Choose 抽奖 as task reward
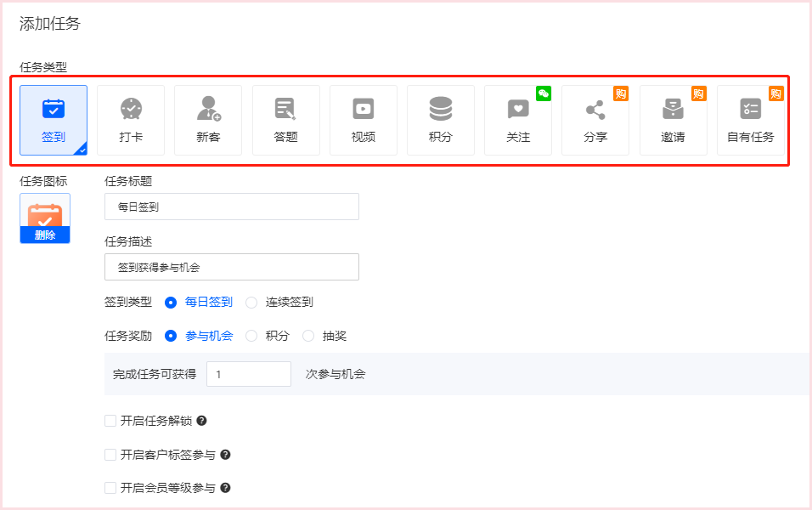Viewport: 812px width, 510px height. click(308, 336)
